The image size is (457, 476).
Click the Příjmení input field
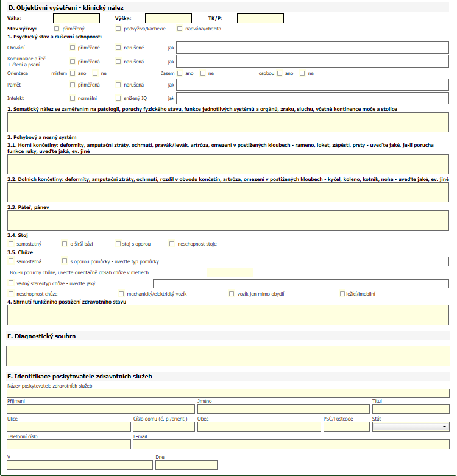[x=101, y=409]
